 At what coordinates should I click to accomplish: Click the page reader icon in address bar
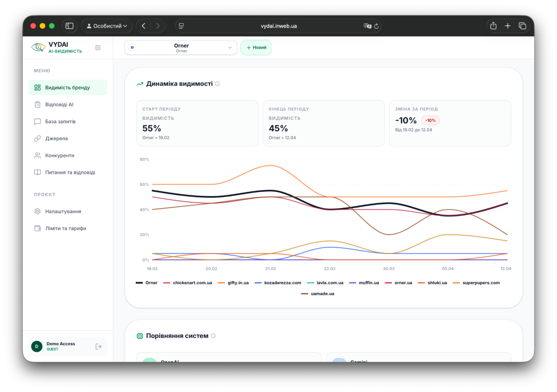click(182, 26)
